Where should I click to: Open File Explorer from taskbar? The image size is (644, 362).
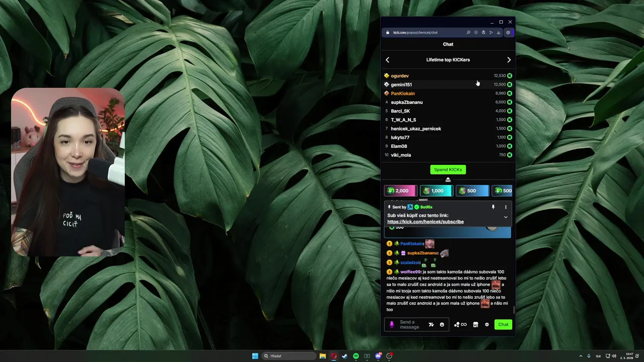click(323, 356)
